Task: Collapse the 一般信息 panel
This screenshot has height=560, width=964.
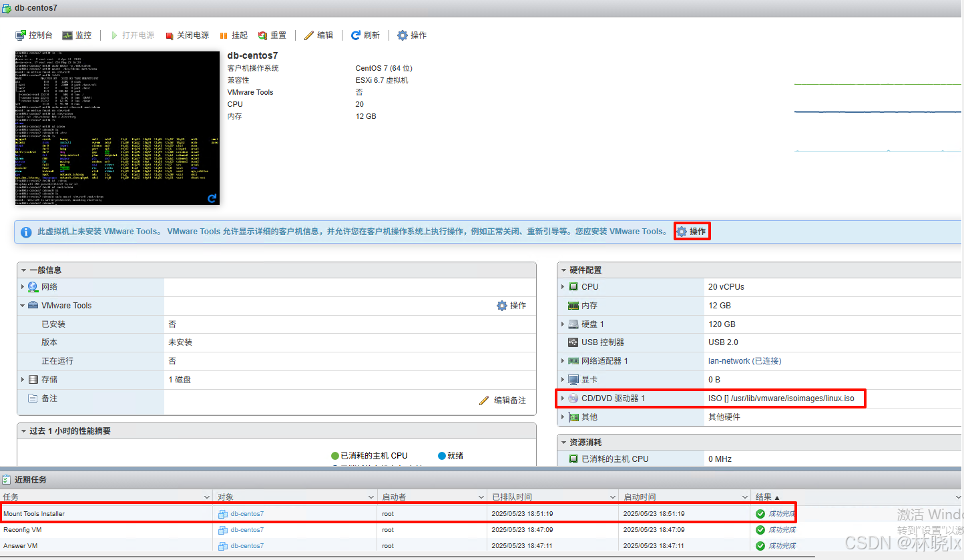Action: point(24,270)
